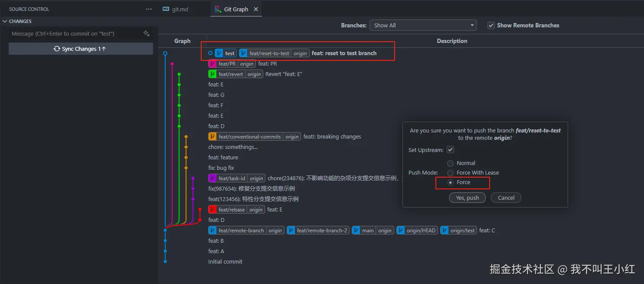Close the Git Graph tab
Screen dimensions: 644x284
click(256, 9)
